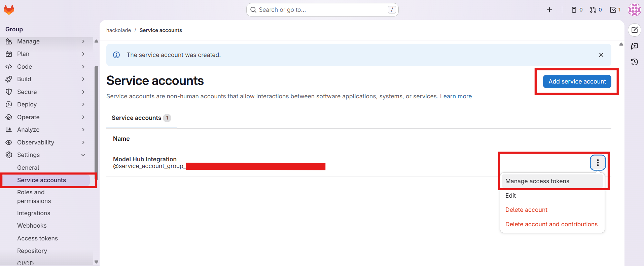Click the Code brackets icon
This screenshot has height=266, width=644.
(9, 67)
